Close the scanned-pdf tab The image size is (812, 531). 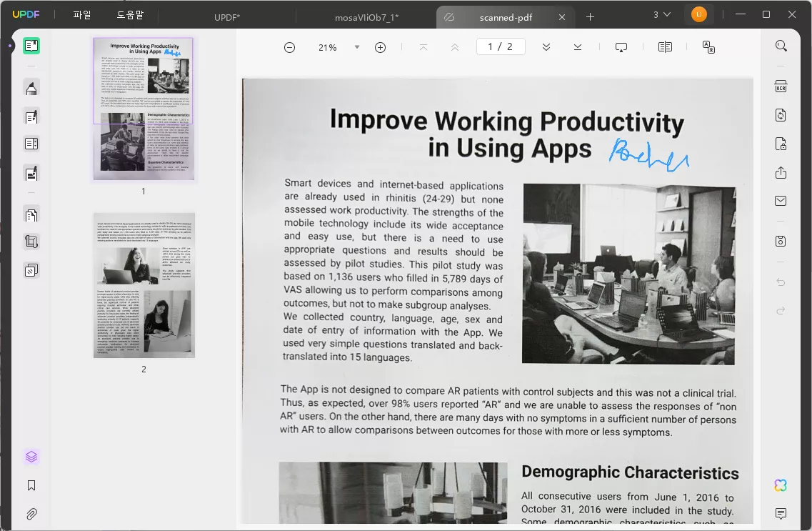[x=562, y=17]
